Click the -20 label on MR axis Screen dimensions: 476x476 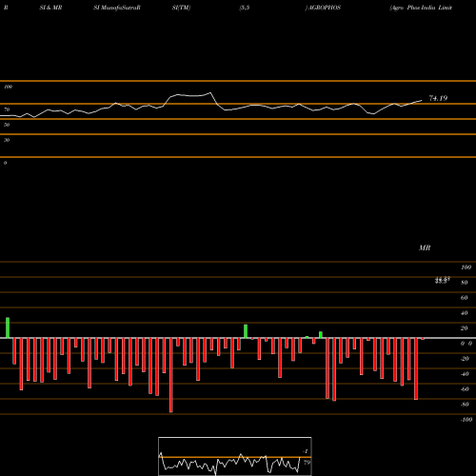(465, 359)
